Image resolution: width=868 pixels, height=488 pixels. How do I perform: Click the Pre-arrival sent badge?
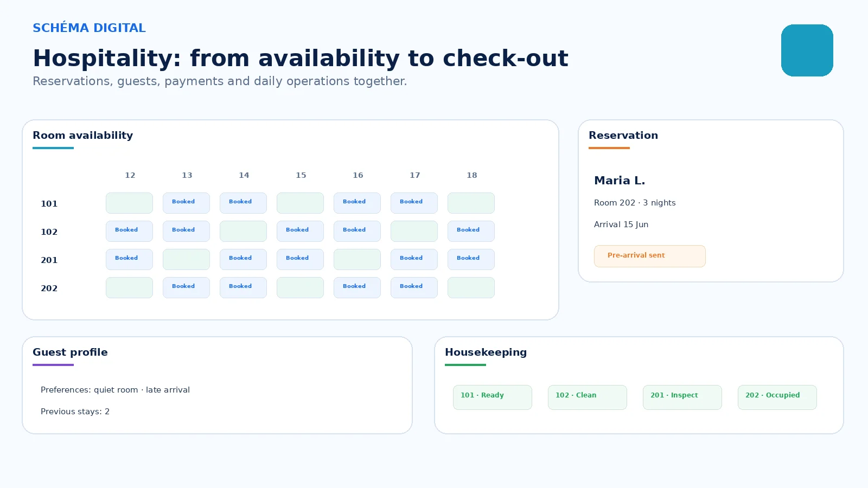[x=650, y=256]
